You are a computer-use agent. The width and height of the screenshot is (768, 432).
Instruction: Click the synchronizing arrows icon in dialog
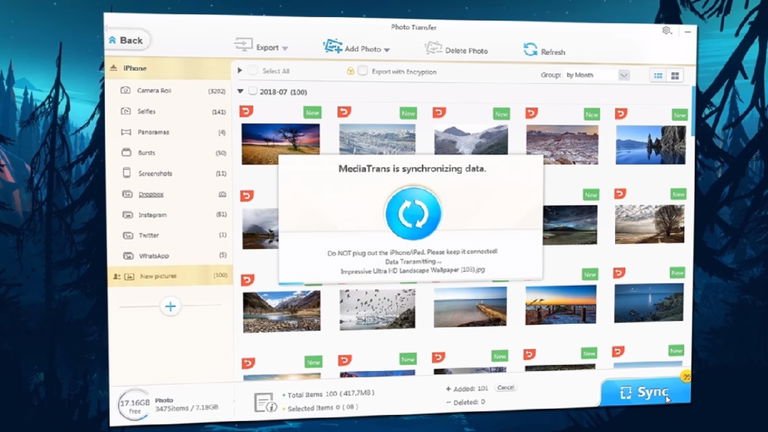tap(413, 214)
